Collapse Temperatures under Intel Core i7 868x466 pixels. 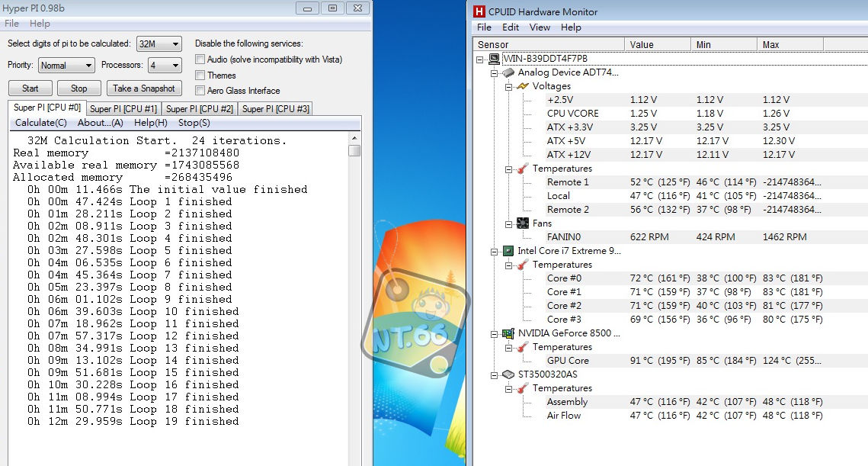(509, 265)
